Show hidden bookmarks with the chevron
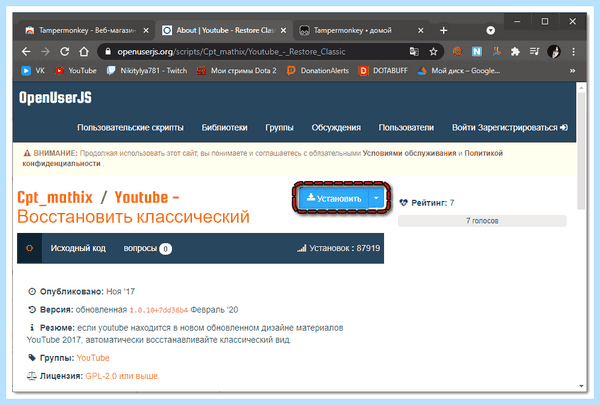 572,71
